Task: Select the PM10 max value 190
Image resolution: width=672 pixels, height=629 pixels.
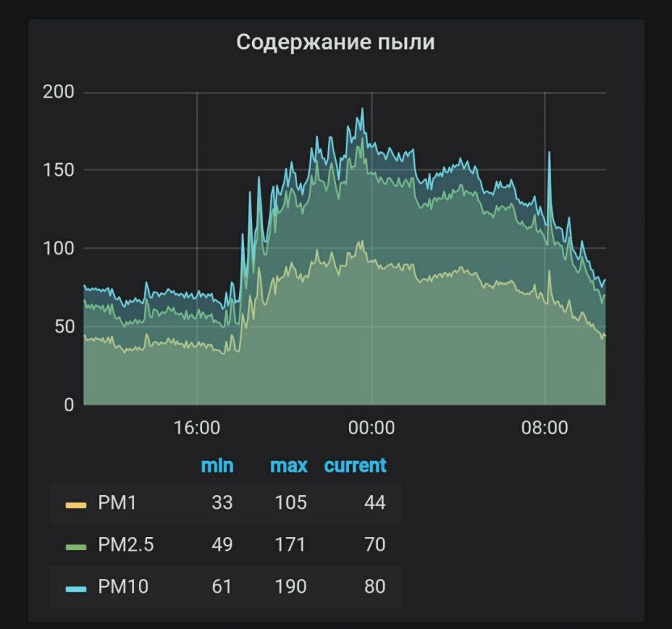Action: point(291,586)
